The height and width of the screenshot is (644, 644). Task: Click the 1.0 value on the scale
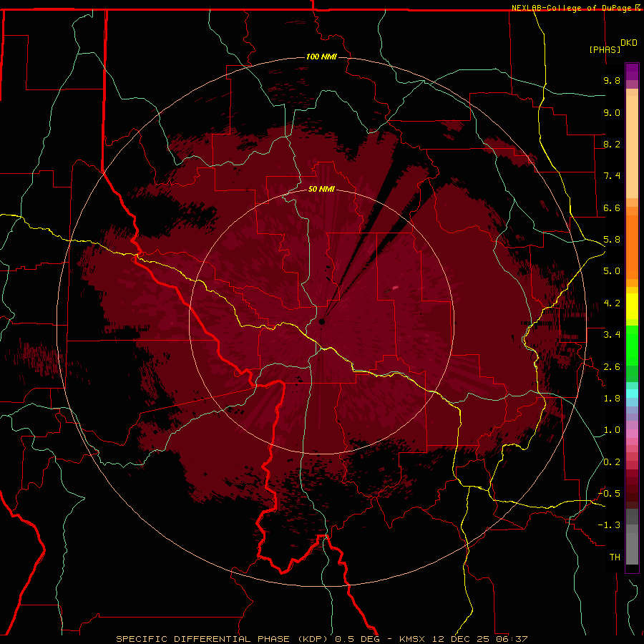[612, 431]
